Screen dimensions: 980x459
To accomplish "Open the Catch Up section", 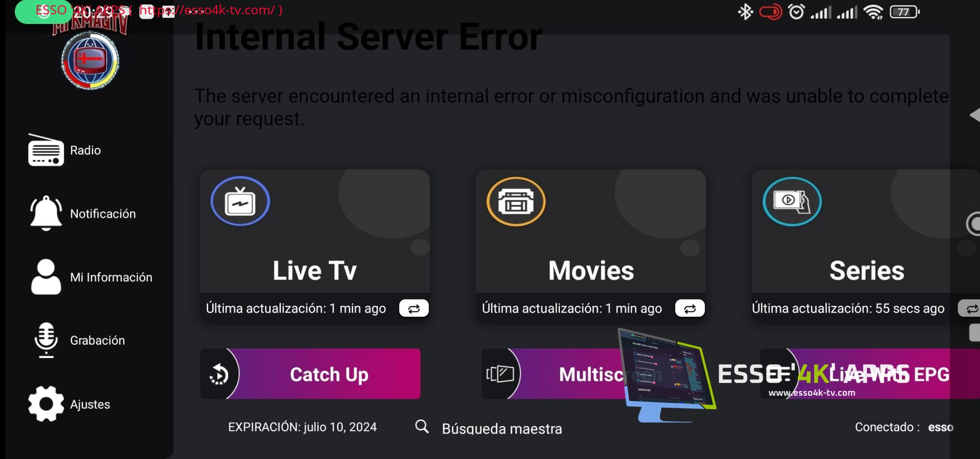I will (x=310, y=374).
